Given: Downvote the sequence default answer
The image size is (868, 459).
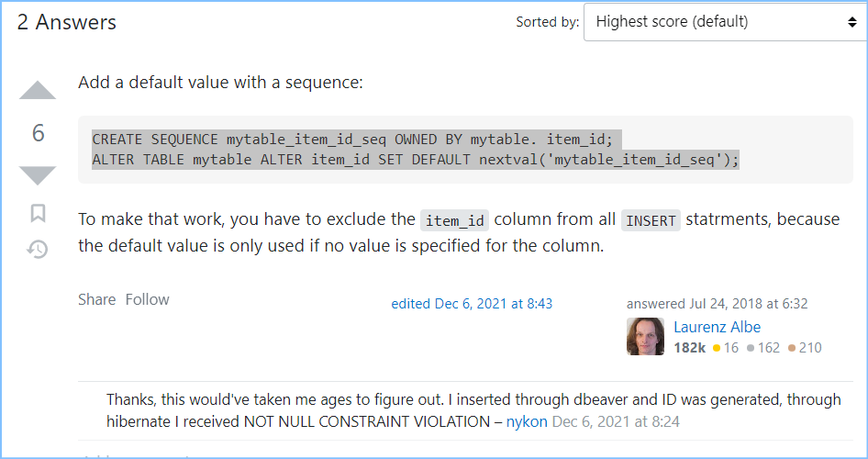Looking at the screenshot, I should 38,174.
